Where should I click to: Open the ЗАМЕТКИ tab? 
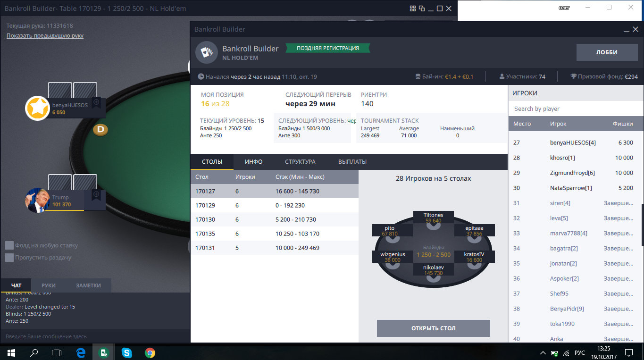(89, 285)
